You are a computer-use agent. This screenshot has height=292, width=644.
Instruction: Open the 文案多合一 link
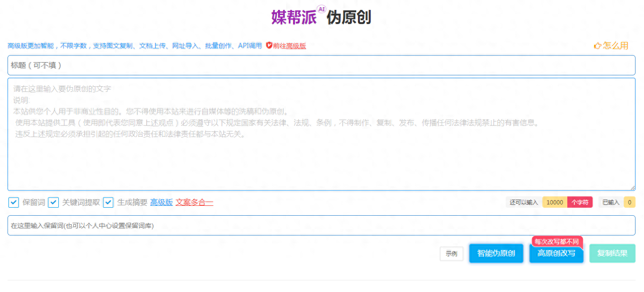[x=194, y=203]
